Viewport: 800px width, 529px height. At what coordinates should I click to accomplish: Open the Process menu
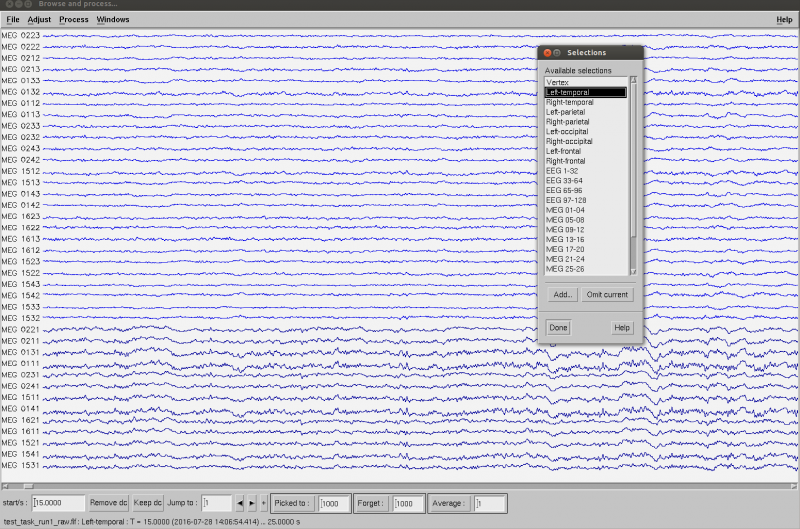click(74, 20)
